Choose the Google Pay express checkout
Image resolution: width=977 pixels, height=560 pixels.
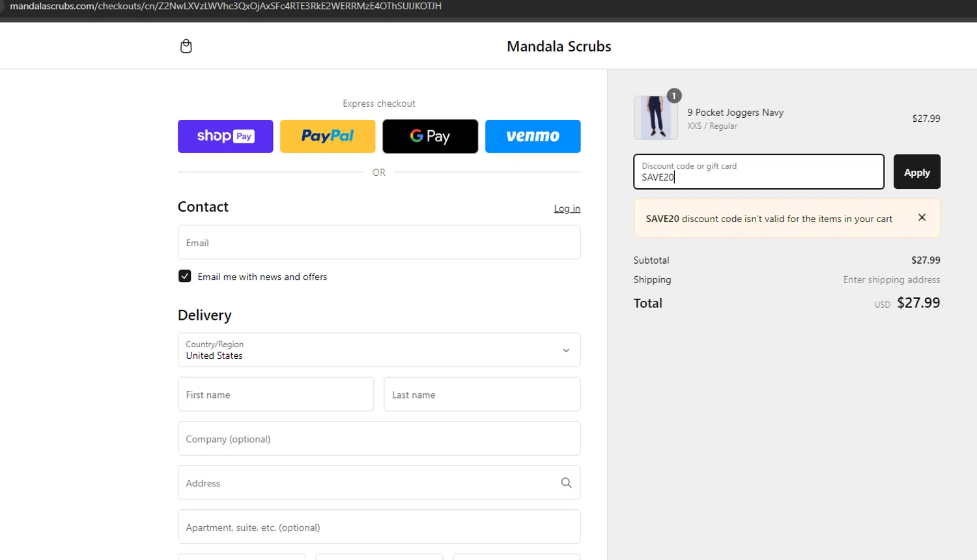[430, 136]
